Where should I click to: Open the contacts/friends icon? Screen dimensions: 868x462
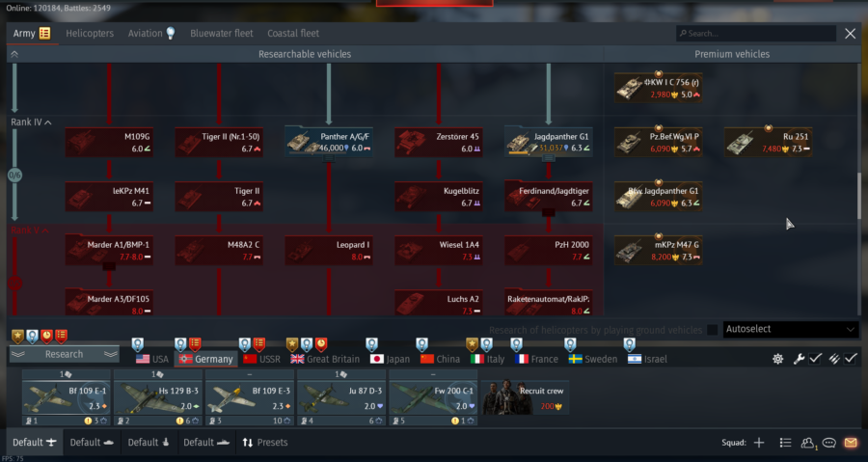(x=808, y=443)
